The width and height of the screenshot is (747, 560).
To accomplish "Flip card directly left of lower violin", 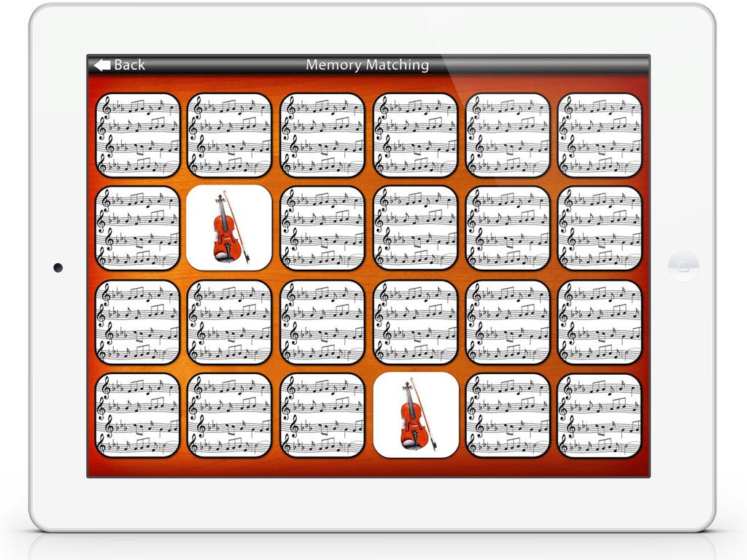I will [x=322, y=415].
